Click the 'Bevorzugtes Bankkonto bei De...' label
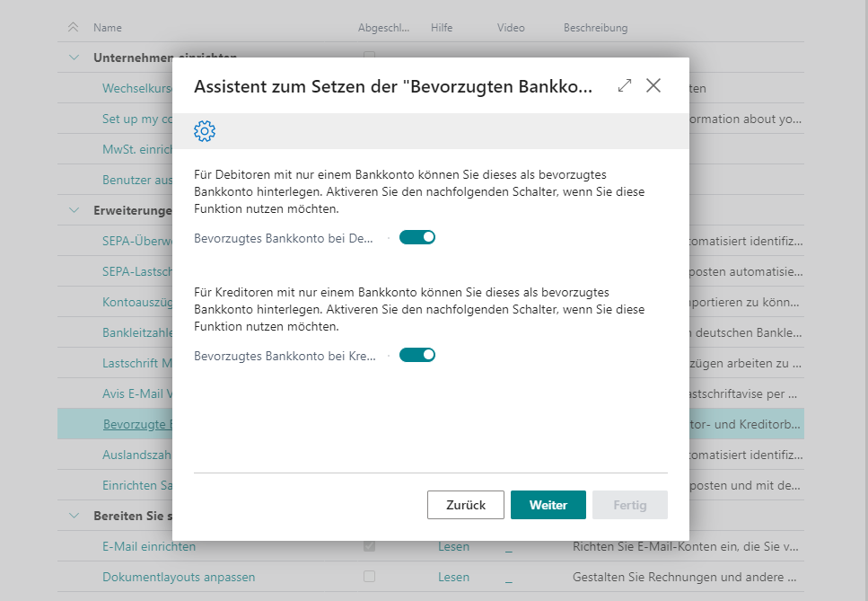 tap(284, 238)
